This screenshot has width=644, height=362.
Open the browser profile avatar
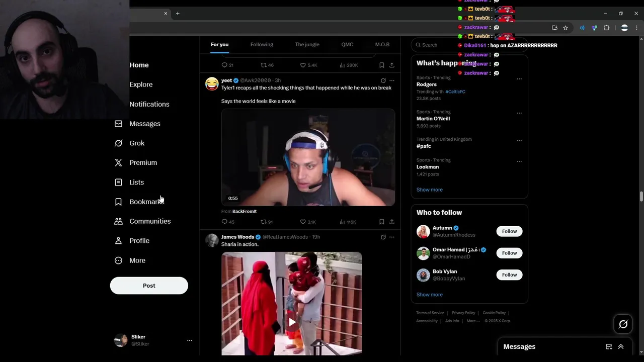click(x=624, y=28)
